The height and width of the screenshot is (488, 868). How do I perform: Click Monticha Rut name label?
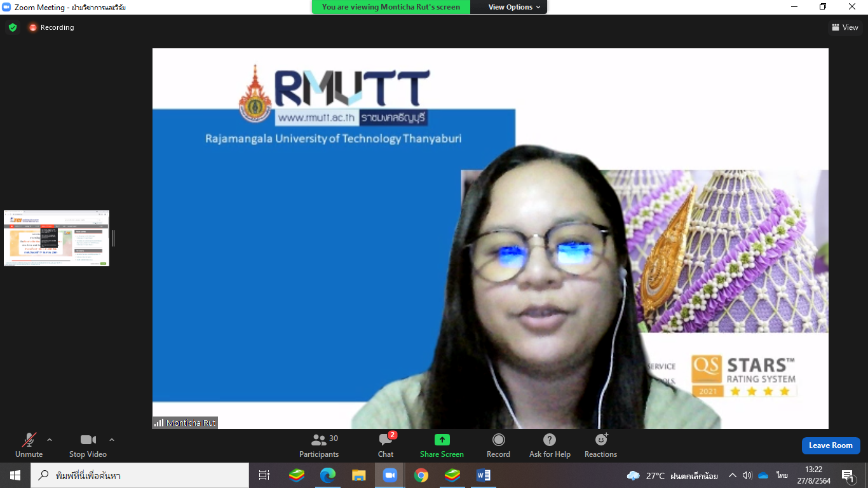(x=185, y=423)
